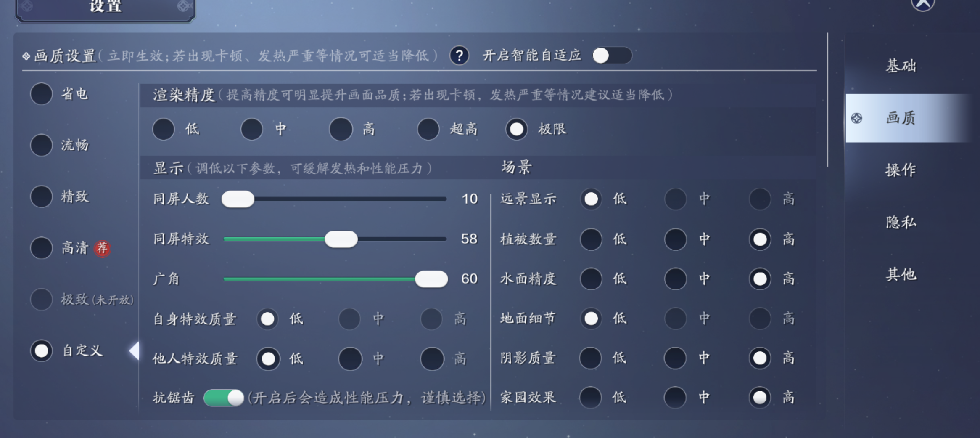The image size is (980, 438).
Task: Set 阴影质量 to 中
Action: (x=675, y=358)
